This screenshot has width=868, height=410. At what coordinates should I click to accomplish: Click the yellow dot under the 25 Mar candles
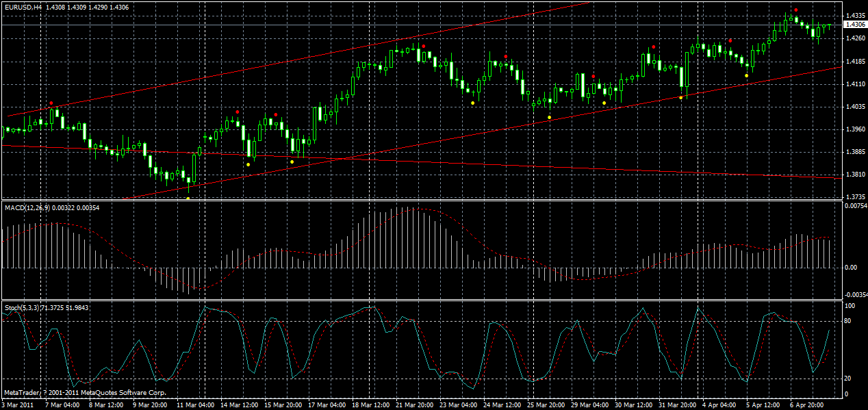pyautogui.click(x=550, y=117)
